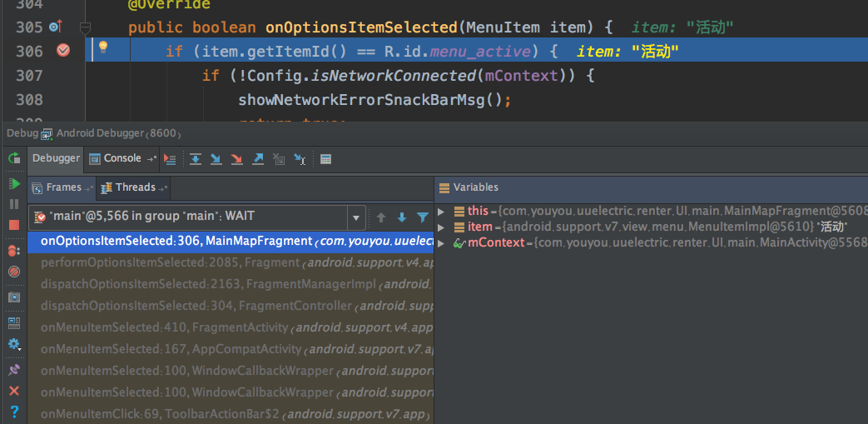Open debugger Settings gear icon

pyautogui.click(x=14, y=344)
